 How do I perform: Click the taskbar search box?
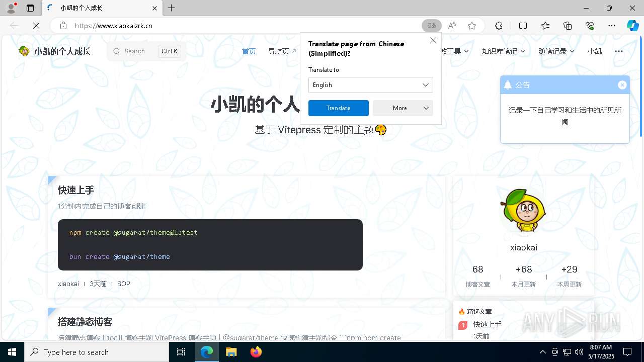pos(97,352)
